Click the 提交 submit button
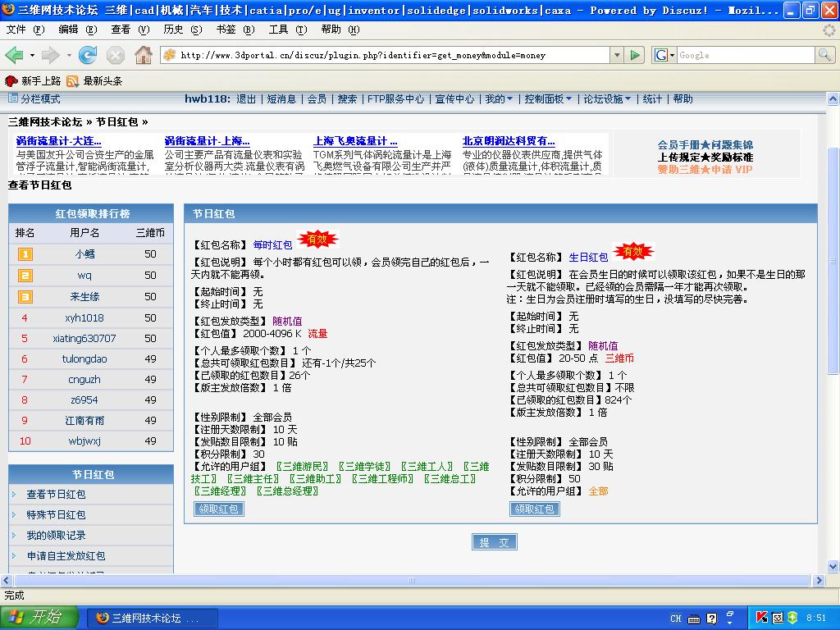The height and width of the screenshot is (630, 840). click(x=495, y=542)
